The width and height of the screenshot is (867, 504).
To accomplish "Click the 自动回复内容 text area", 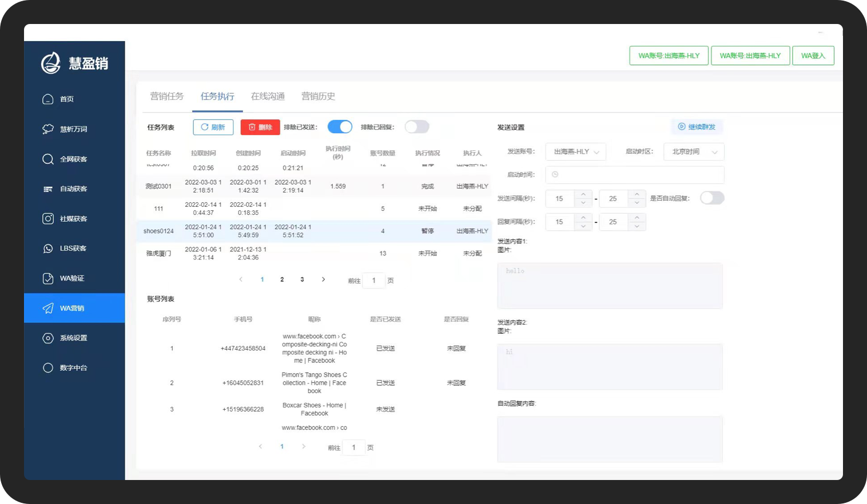I will (610, 439).
